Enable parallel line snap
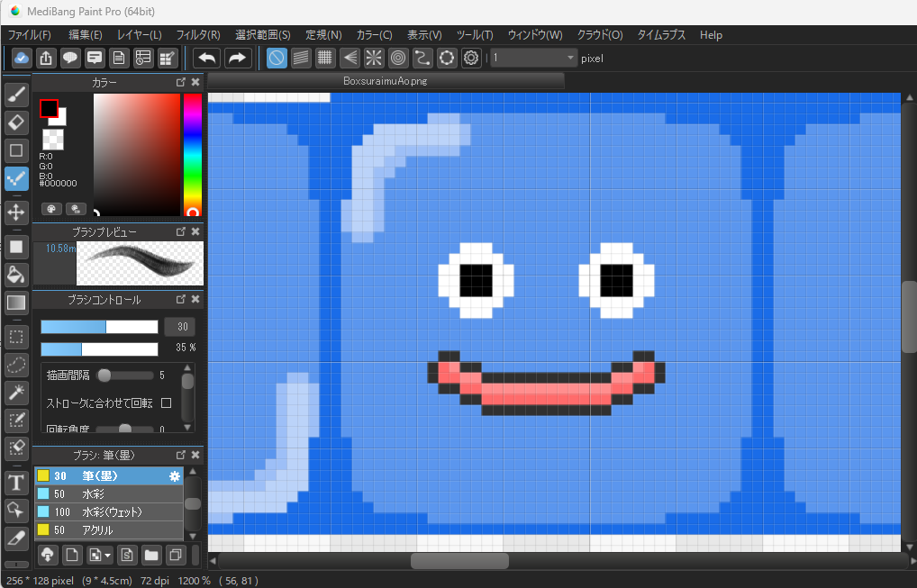 (301, 58)
